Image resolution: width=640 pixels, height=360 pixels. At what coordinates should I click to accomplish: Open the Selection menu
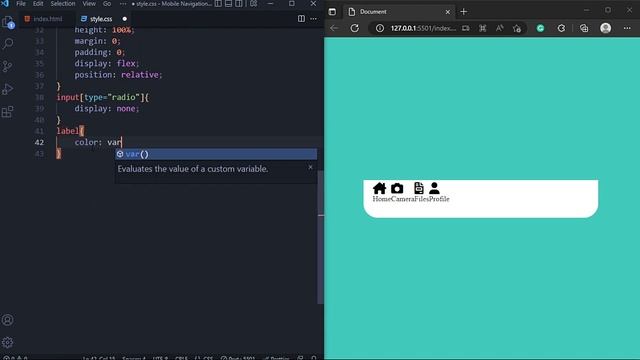[x=63, y=4]
